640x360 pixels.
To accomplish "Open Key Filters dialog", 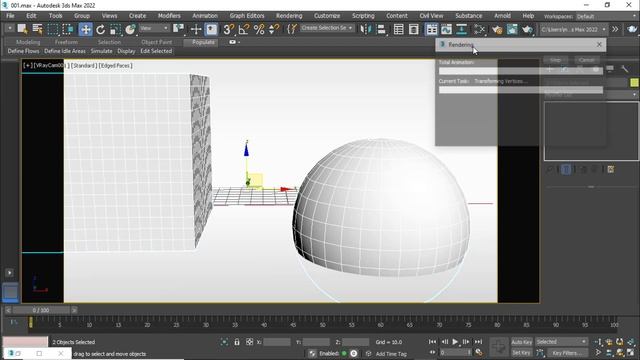I will (x=567, y=353).
